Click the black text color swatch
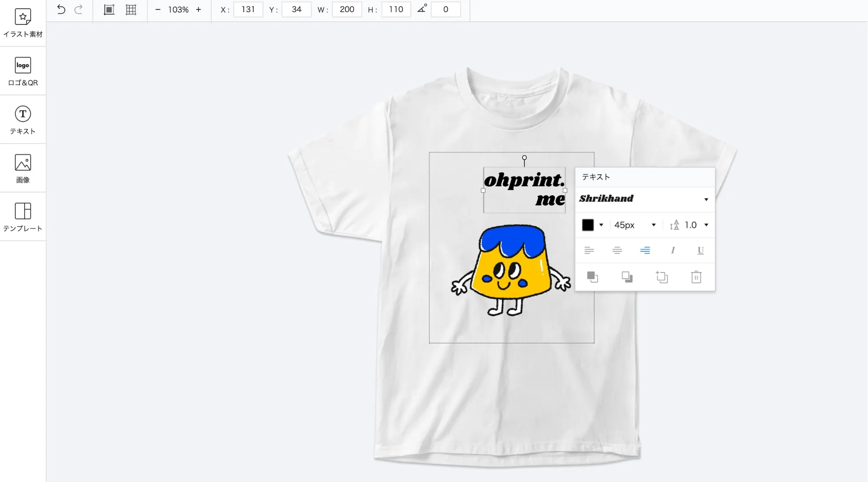The width and height of the screenshot is (868, 482). 588,225
